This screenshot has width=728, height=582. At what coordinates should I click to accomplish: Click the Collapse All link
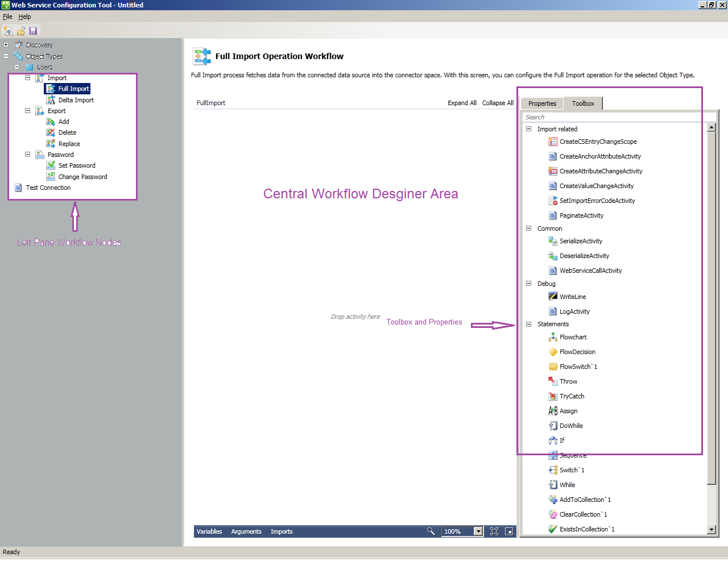(x=498, y=103)
